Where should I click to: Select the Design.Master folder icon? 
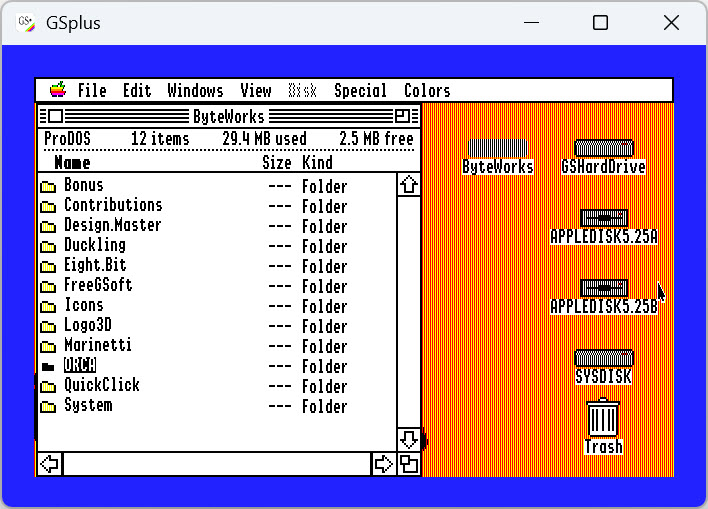pos(48,226)
